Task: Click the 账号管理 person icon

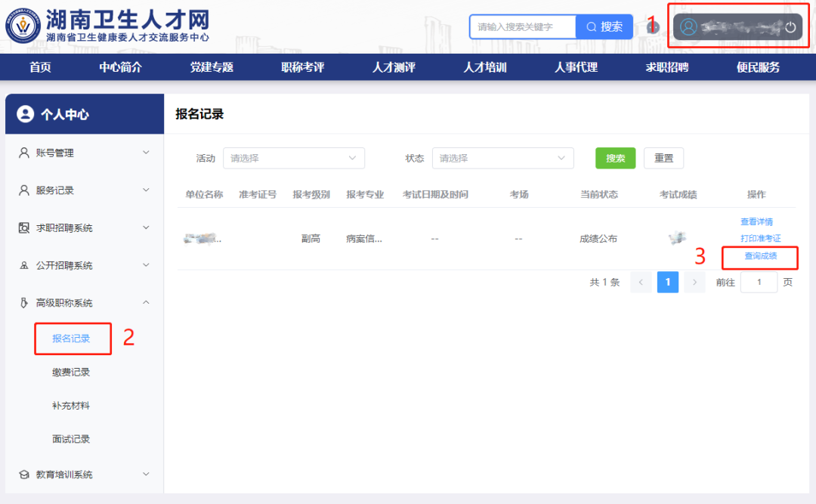Action: tap(24, 153)
